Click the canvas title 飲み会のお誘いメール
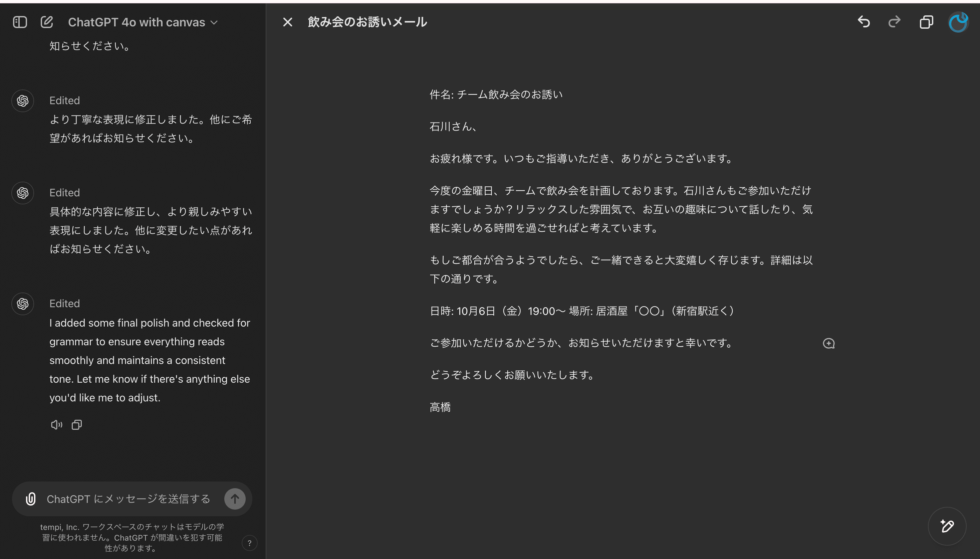 [x=367, y=22]
